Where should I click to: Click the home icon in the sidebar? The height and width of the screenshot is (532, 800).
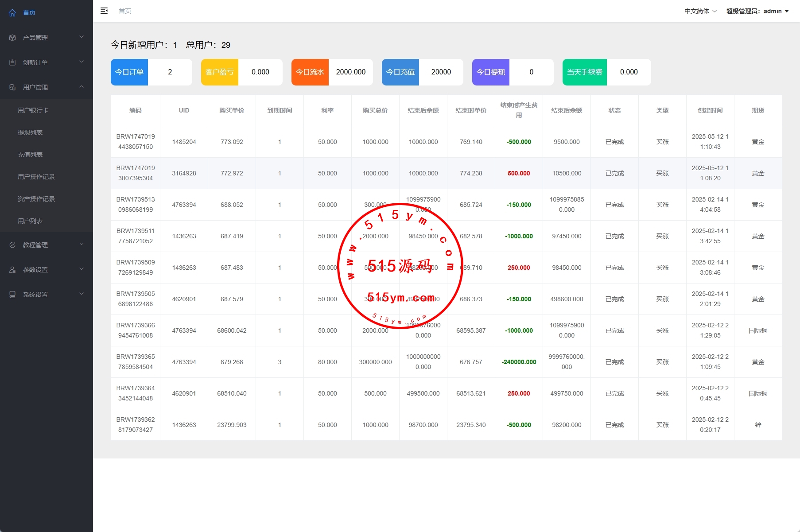(12, 13)
